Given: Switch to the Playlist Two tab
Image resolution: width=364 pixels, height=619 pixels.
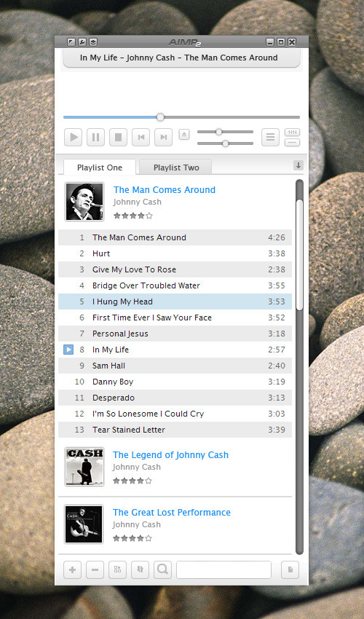Looking at the screenshot, I should click(176, 167).
